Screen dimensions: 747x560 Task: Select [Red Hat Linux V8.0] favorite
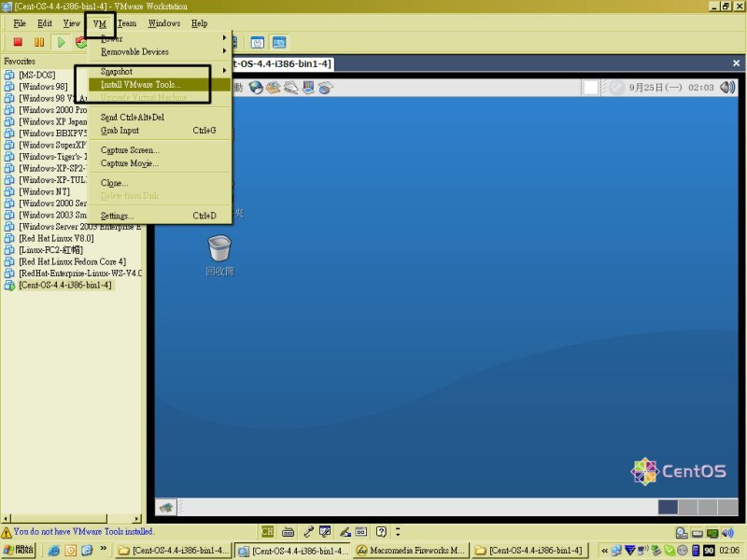click(x=56, y=238)
